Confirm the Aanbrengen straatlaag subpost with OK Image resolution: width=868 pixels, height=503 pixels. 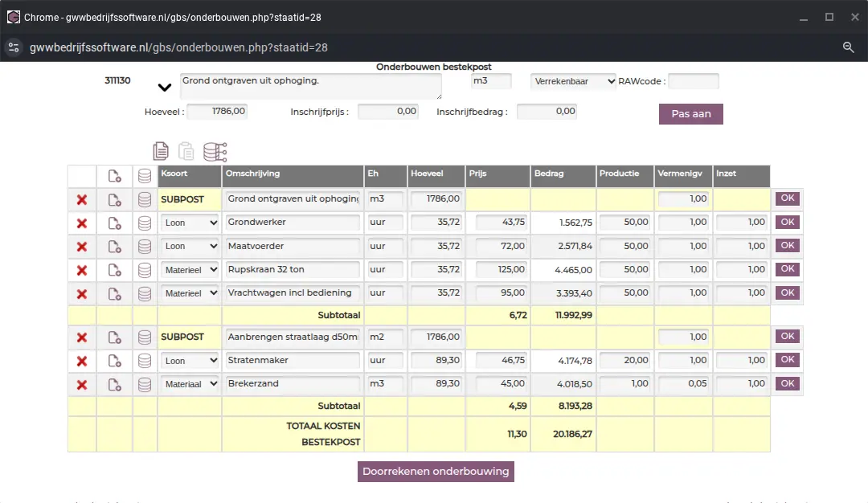787,337
